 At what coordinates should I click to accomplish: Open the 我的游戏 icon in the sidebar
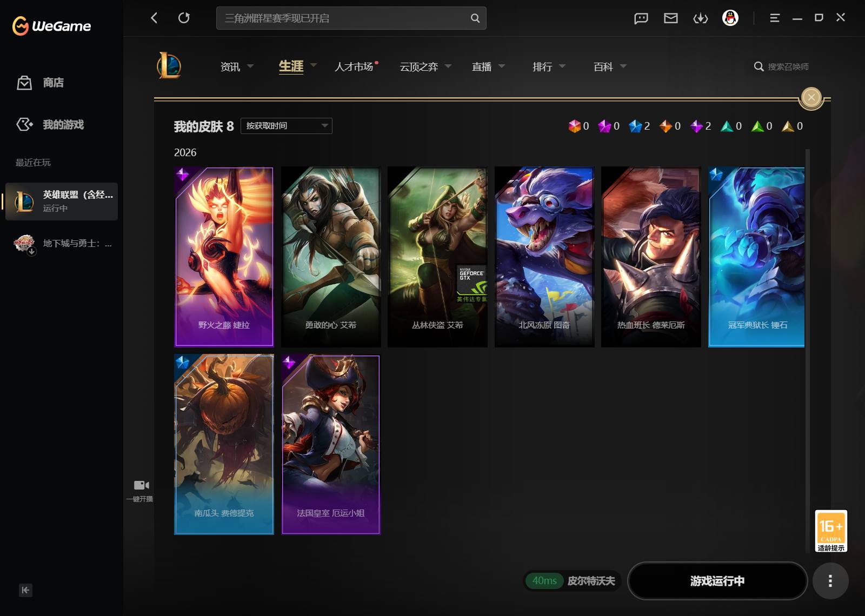coord(24,124)
